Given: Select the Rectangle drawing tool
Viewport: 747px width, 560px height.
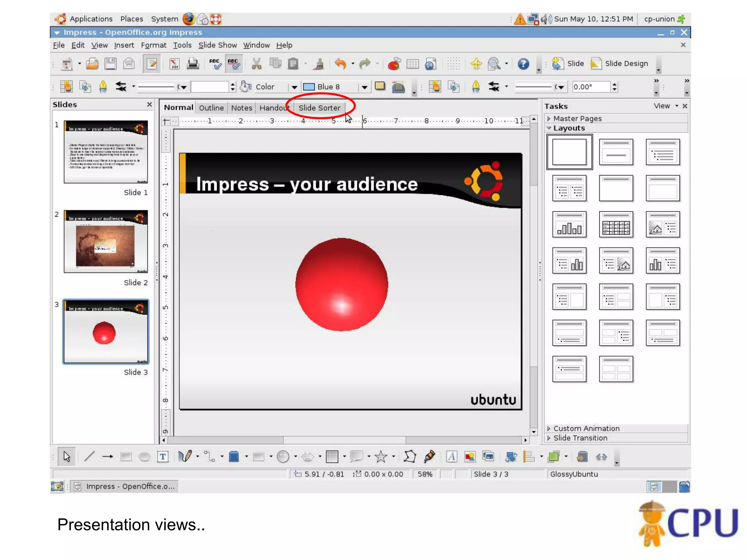Looking at the screenshot, I should (x=126, y=456).
